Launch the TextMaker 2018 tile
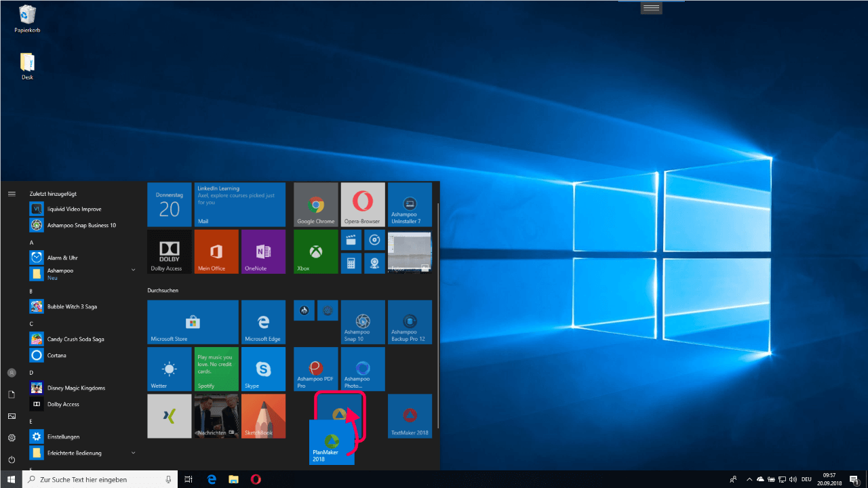 click(410, 415)
